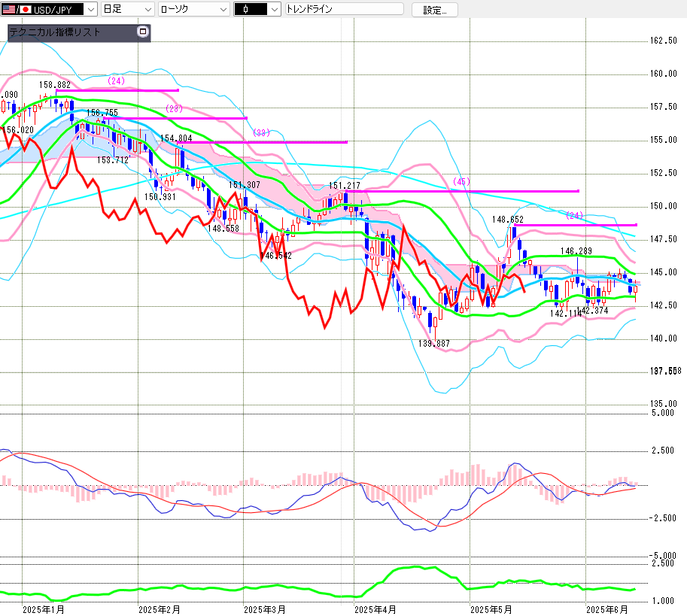Screen dimensions: 687x616
Task: Click the 139.887 low price label
Action: [x=433, y=344]
